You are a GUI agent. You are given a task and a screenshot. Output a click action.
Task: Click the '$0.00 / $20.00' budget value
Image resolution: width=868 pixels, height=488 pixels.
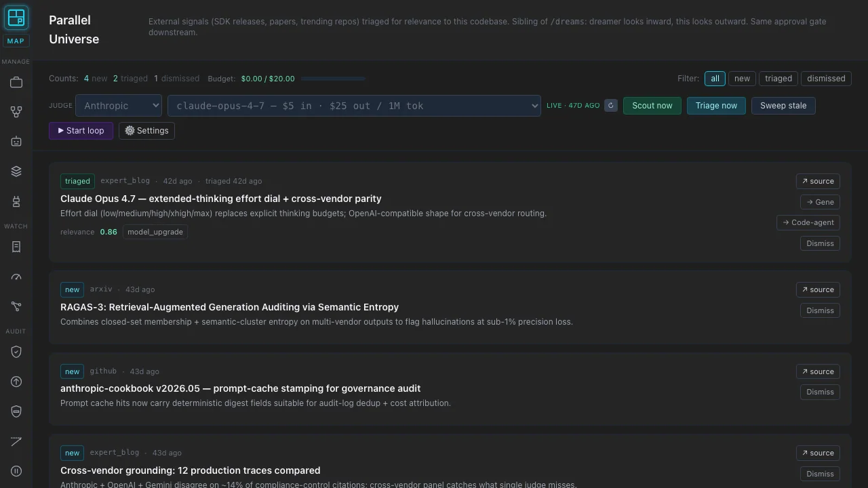tap(268, 79)
